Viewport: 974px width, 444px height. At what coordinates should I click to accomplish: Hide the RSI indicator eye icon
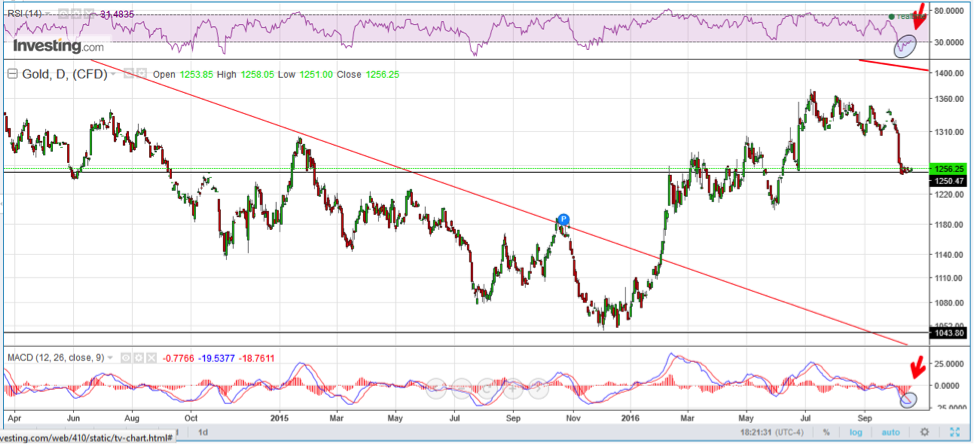pyautogui.click(x=64, y=14)
